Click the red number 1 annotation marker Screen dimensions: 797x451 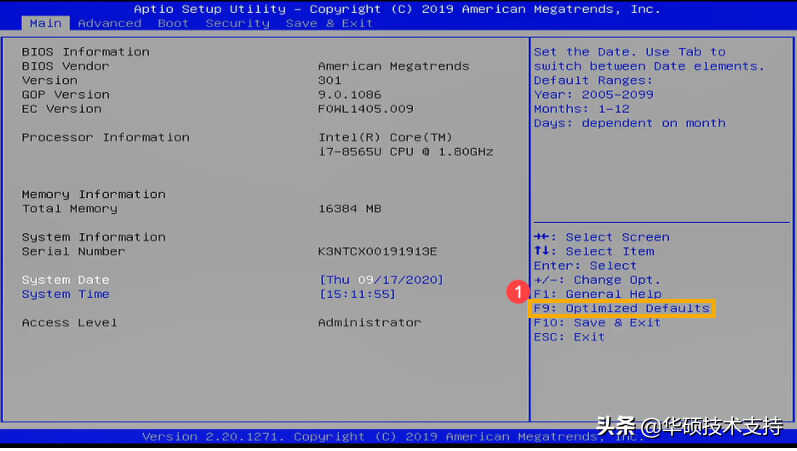pyautogui.click(x=517, y=292)
